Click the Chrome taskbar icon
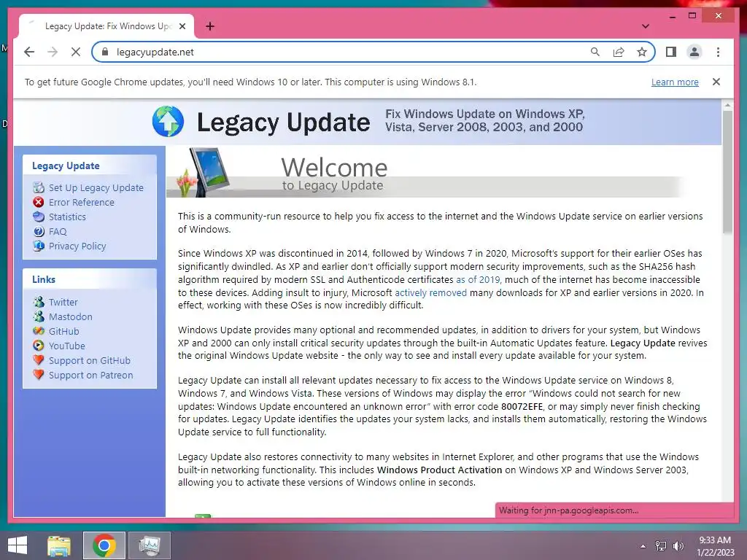 104,545
